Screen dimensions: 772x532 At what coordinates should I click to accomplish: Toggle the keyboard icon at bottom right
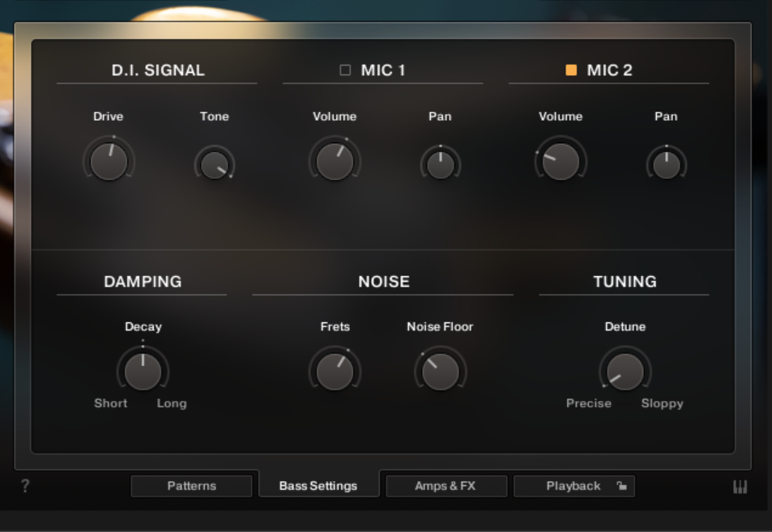(740, 487)
